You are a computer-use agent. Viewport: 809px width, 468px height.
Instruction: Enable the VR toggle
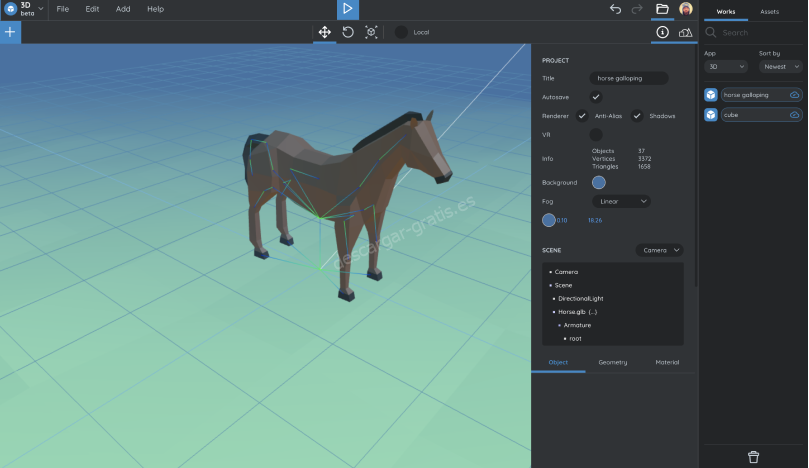point(596,134)
